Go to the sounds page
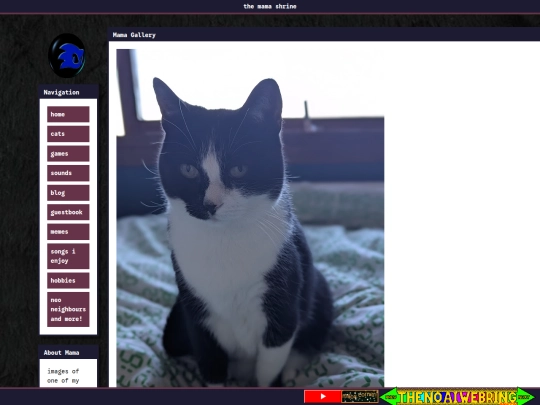The image size is (540, 405). (x=68, y=173)
